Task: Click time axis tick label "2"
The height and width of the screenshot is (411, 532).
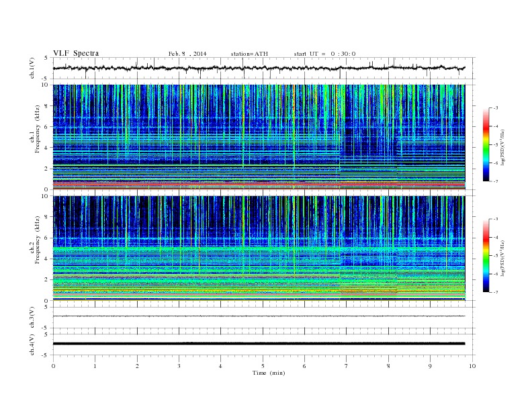Action: [x=137, y=366]
